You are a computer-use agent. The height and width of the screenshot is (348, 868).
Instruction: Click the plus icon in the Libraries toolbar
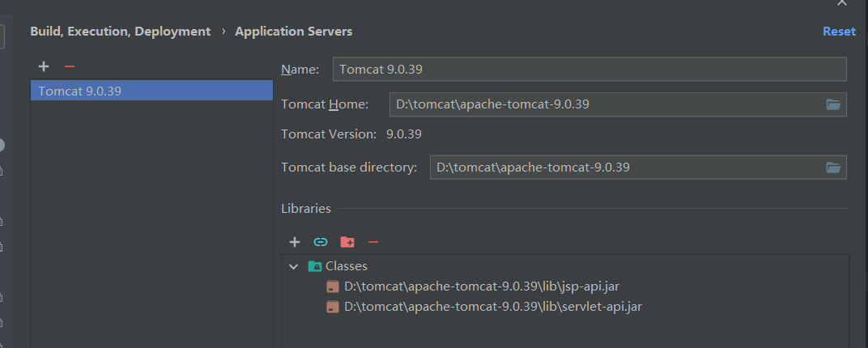tap(295, 242)
